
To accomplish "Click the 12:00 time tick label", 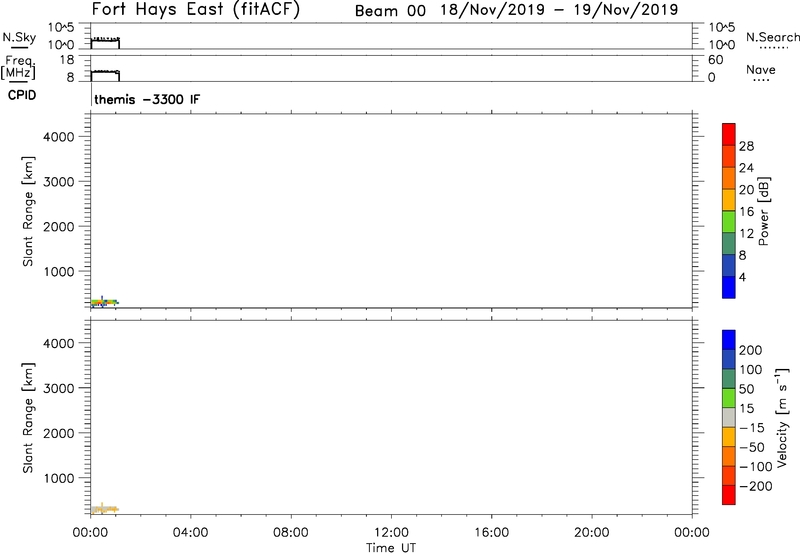I will click(x=391, y=533).
